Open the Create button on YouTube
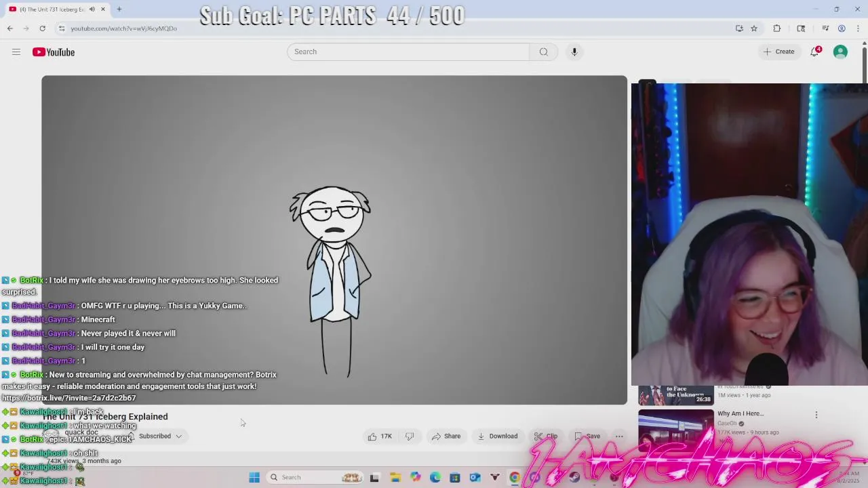 click(x=778, y=52)
